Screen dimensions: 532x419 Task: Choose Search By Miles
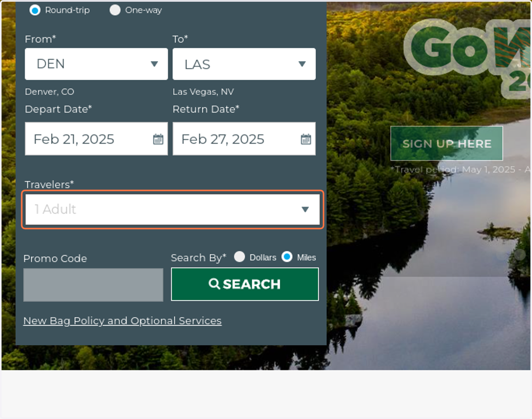tap(287, 257)
